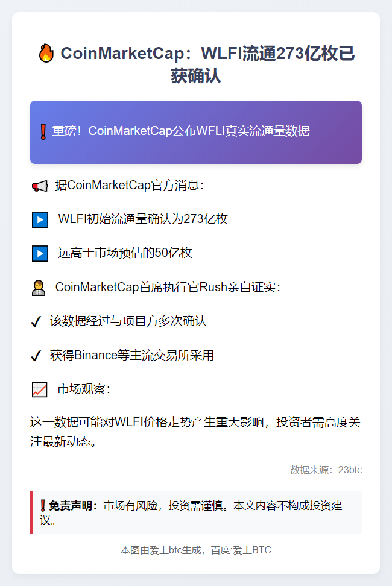The image size is (392, 586).
Task: Click the 市场观察 section heading
Action: [x=84, y=389]
